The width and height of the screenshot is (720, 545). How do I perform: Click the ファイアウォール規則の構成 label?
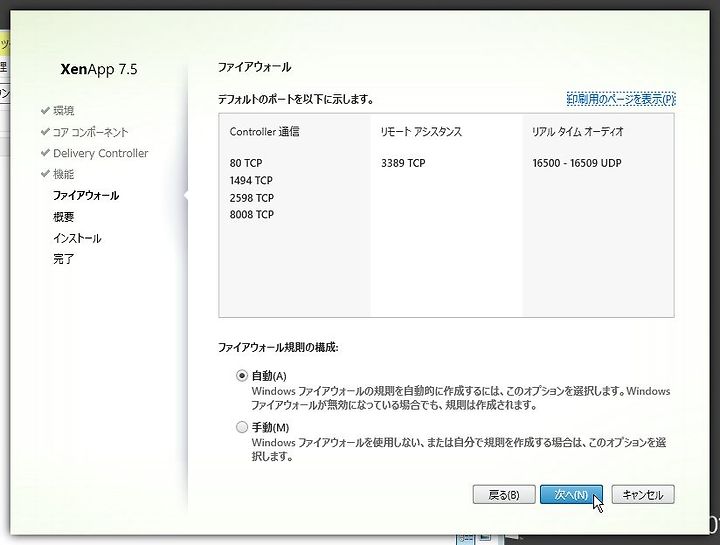coord(278,348)
